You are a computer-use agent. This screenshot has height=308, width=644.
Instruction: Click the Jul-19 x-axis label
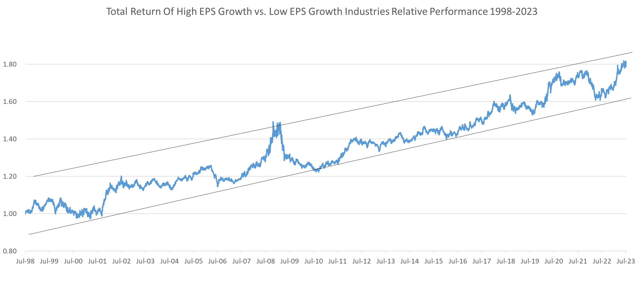530,261
